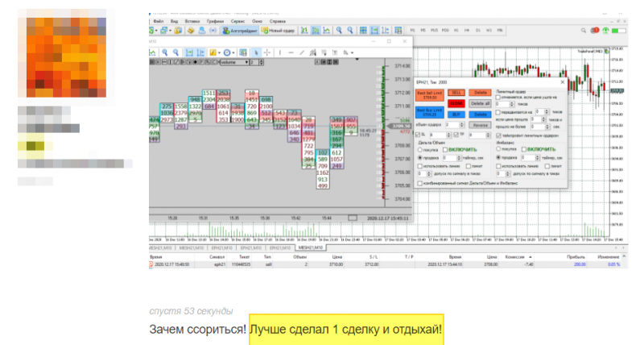This screenshot has height=345, width=644.
Task: Open search magnifier at top right
Action: [583, 31]
